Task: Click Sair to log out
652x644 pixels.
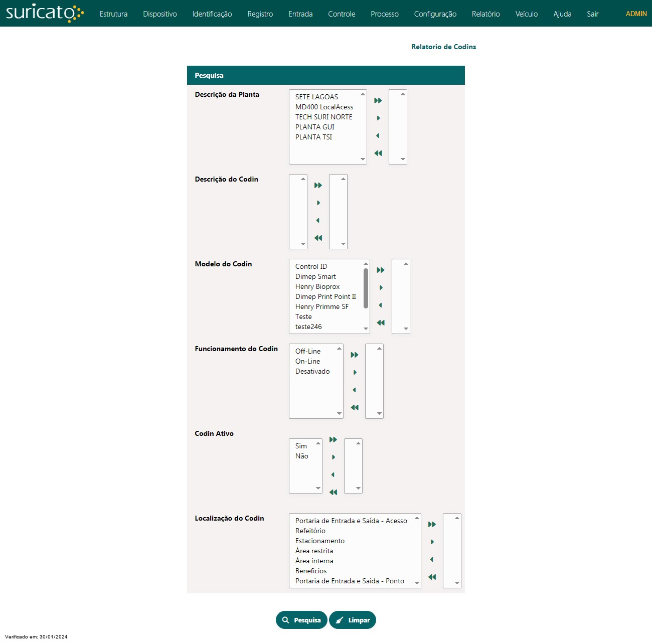Action: [593, 14]
